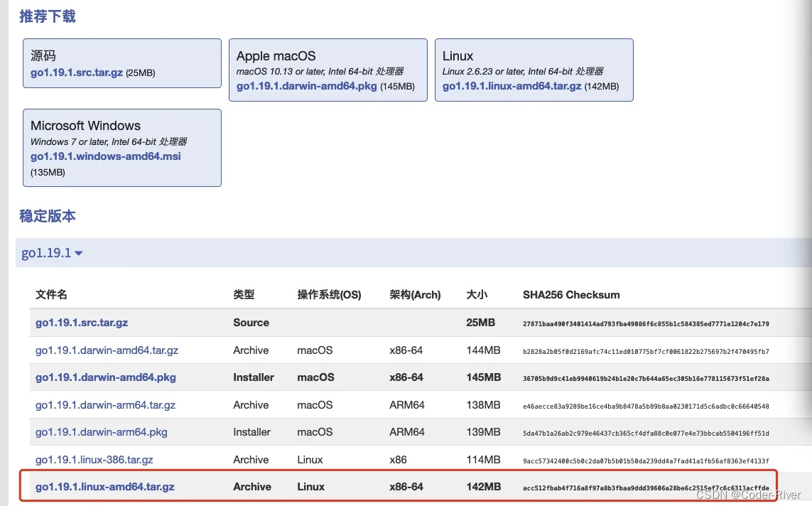Image resolution: width=812 pixels, height=506 pixels.
Task: Click Linux OS cell in linux-amd64.tar.gz row
Action: click(311, 487)
